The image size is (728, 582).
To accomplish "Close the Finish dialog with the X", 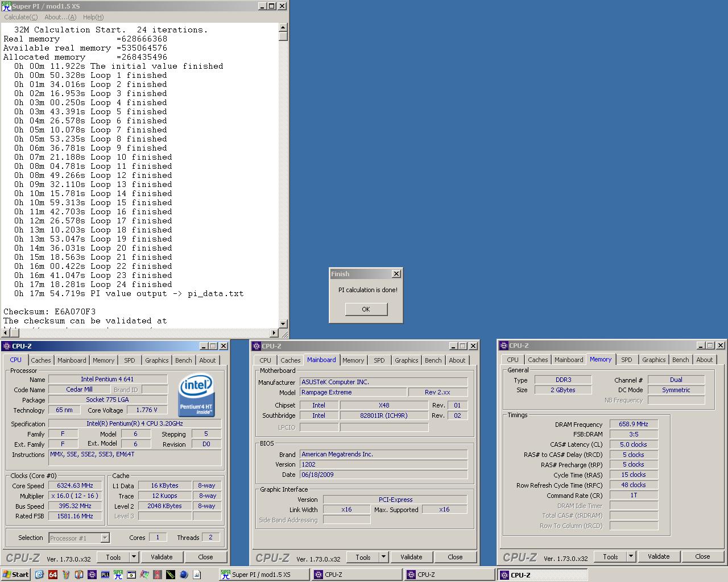I will (396, 274).
